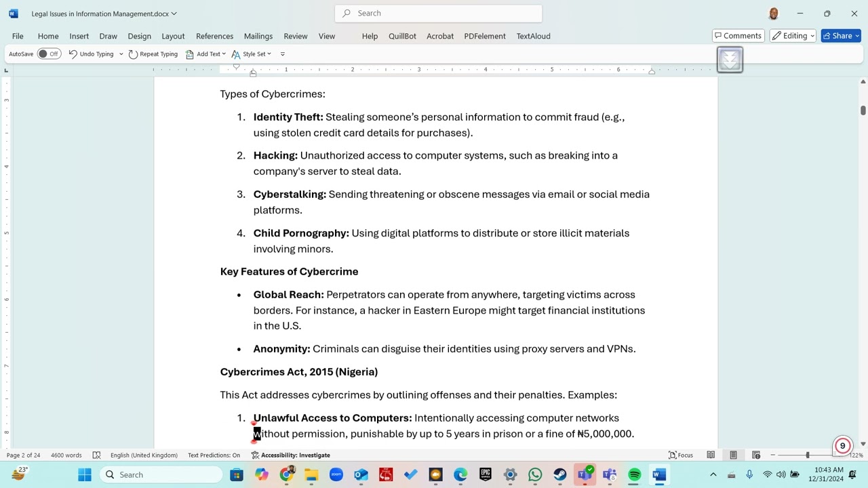Open the TextAloud tab
The image size is (868, 488).
(533, 36)
